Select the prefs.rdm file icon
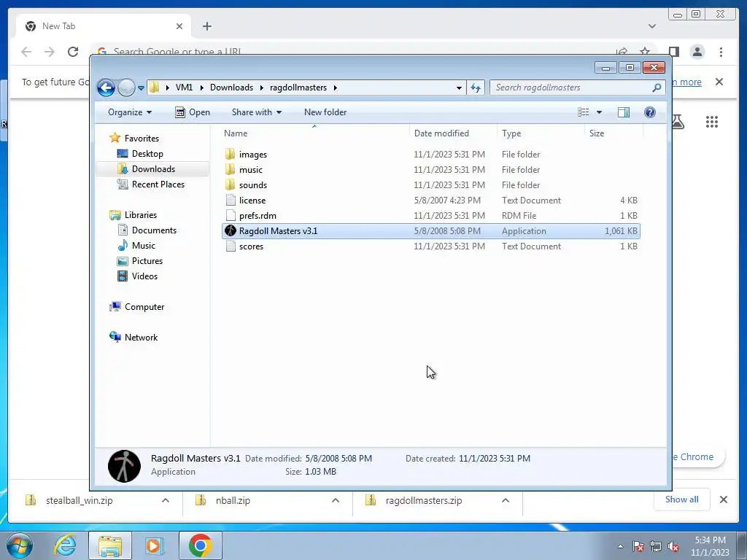Viewport: 747px width, 560px height. tap(231, 216)
